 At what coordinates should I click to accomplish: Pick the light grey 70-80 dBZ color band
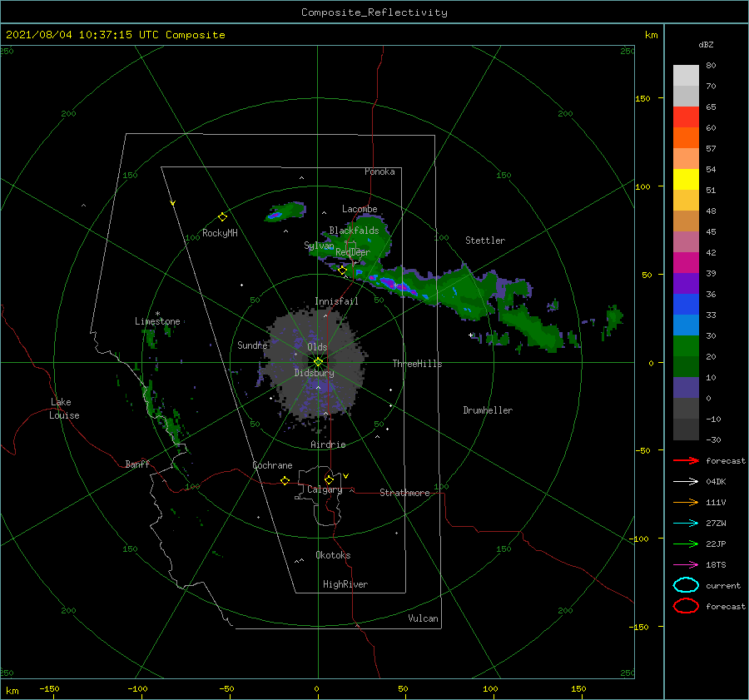686,76
